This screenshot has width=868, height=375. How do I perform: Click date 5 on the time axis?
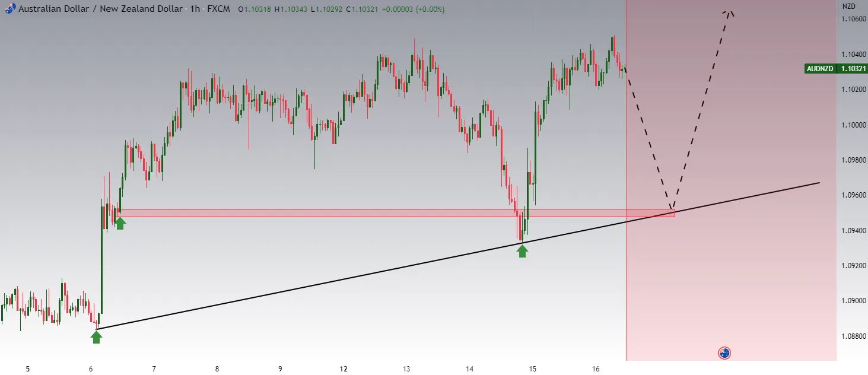coord(28,369)
